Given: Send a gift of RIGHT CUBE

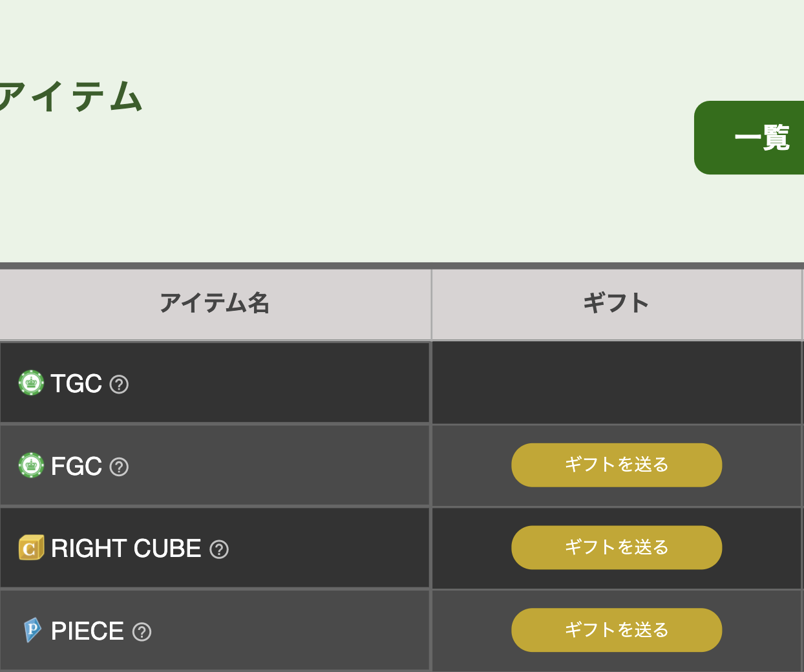Looking at the screenshot, I should click(617, 547).
